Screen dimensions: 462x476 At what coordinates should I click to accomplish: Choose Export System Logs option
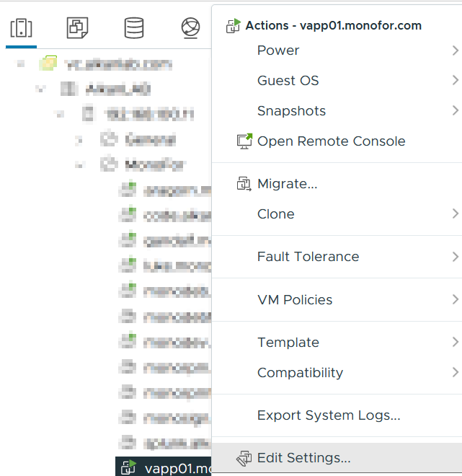tap(329, 415)
